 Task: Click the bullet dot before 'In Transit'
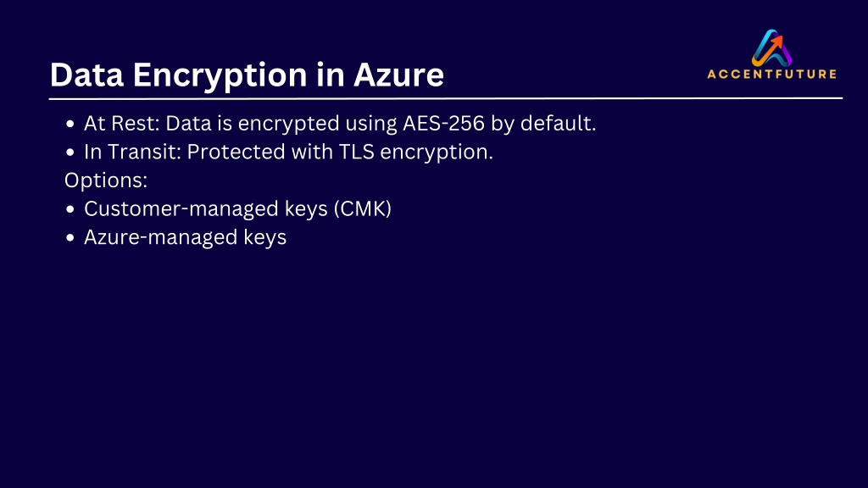[x=70, y=152]
